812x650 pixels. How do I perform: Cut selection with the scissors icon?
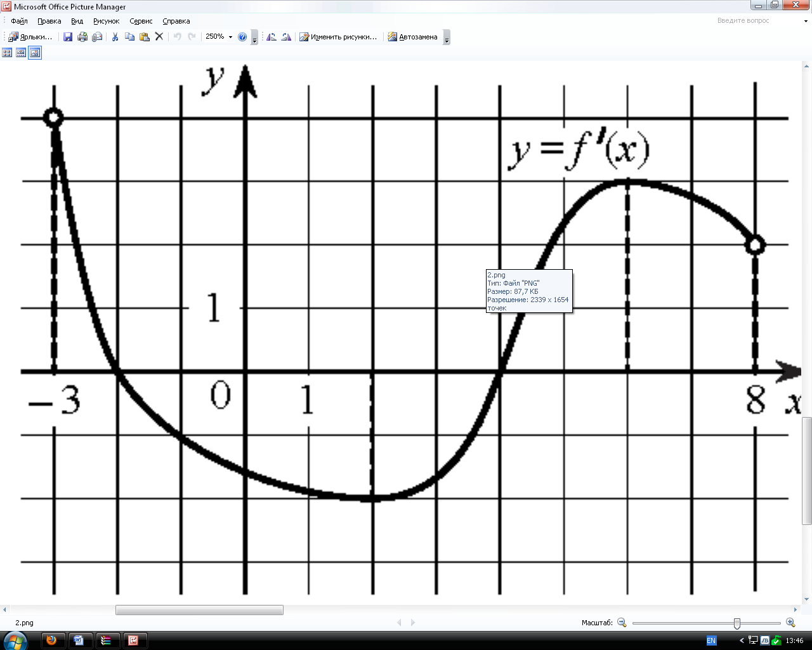pyautogui.click(x=115, y=37)
